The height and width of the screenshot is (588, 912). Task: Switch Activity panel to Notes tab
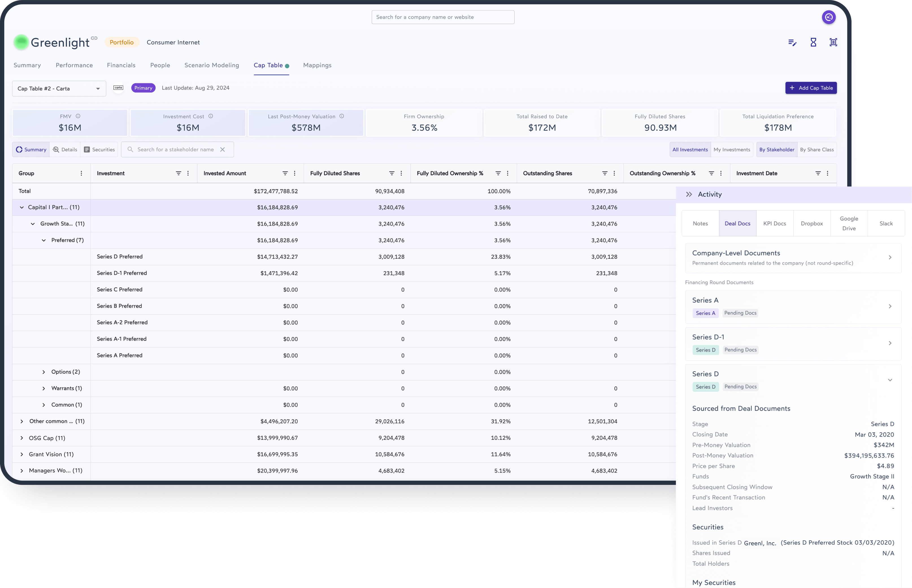click(x=700, y=224)
